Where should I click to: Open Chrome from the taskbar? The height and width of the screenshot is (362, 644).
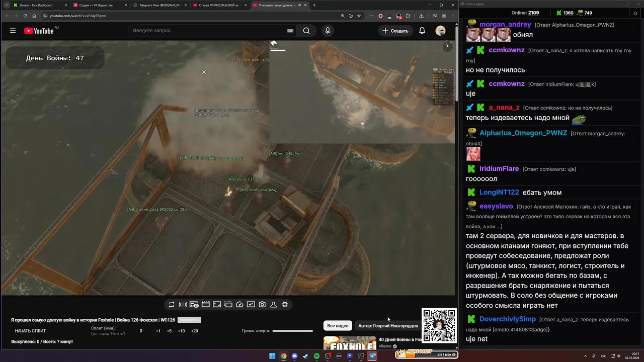(283, 356)
